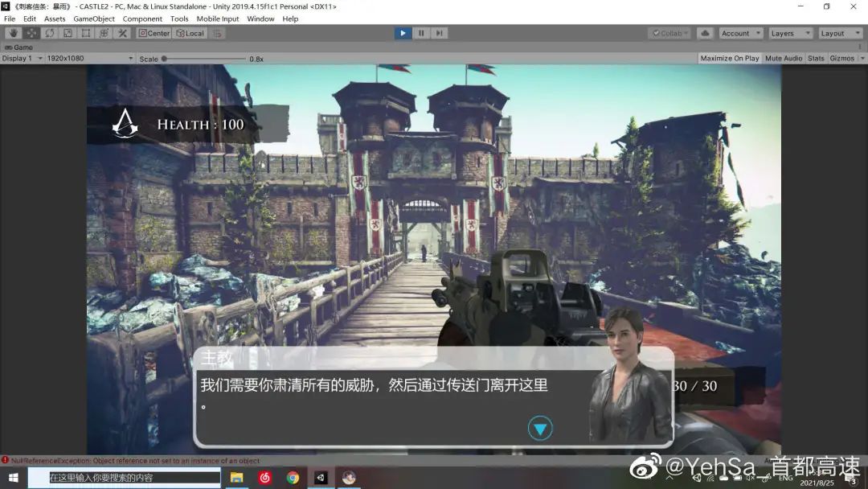The height and width of the screenshot is (489, 868).
Task: Click the Windows search box
Action: pyautogui.click(x=125, y=478)
